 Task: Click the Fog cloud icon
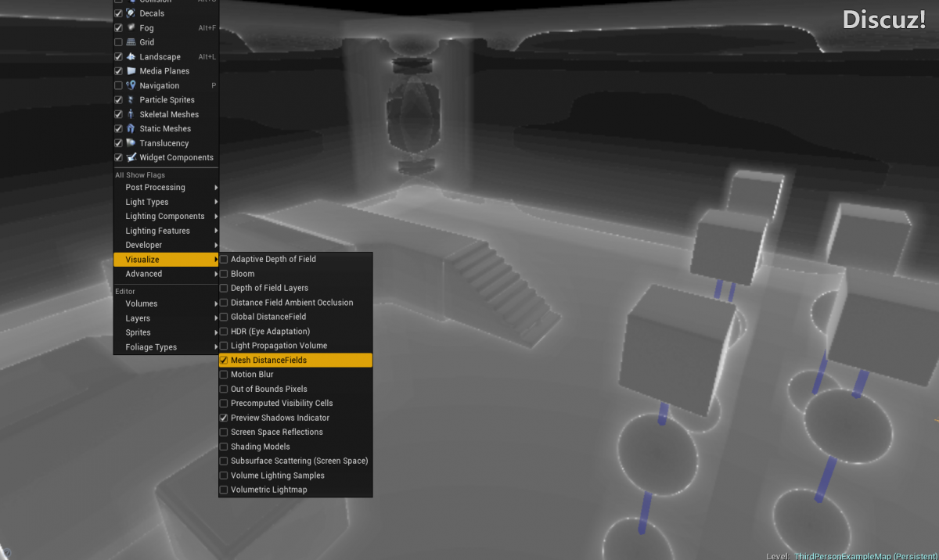[x=131, y=27]
